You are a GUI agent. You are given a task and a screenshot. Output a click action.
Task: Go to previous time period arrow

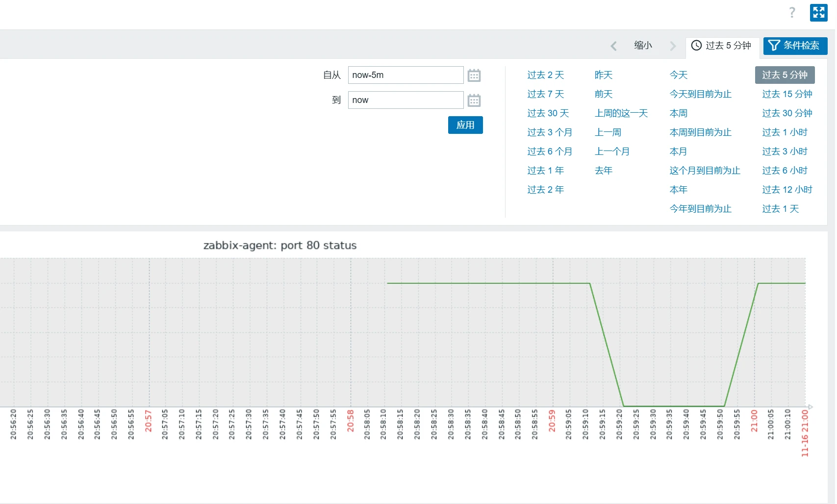coord(613,46)
